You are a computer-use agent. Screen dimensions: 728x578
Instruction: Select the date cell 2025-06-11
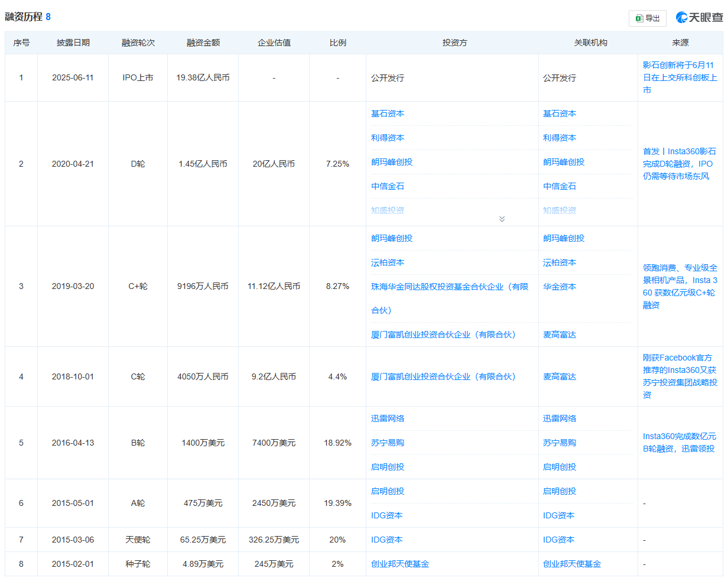coord(73,77)
